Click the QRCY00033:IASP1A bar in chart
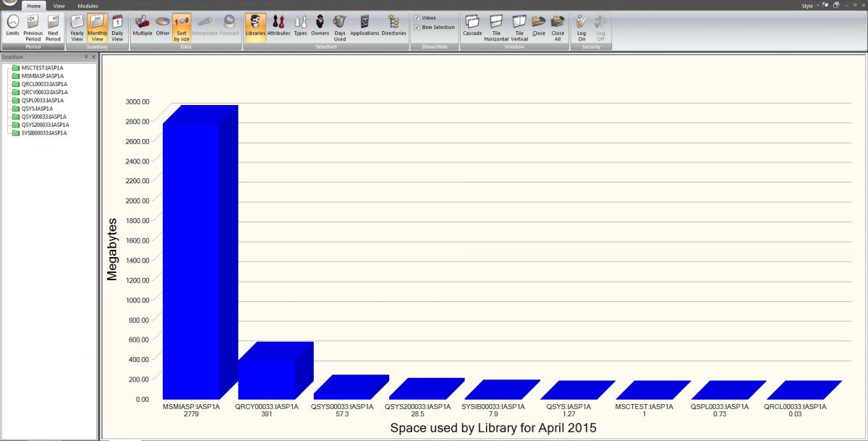This screenshot has width=868, height=441. point(266,379)
